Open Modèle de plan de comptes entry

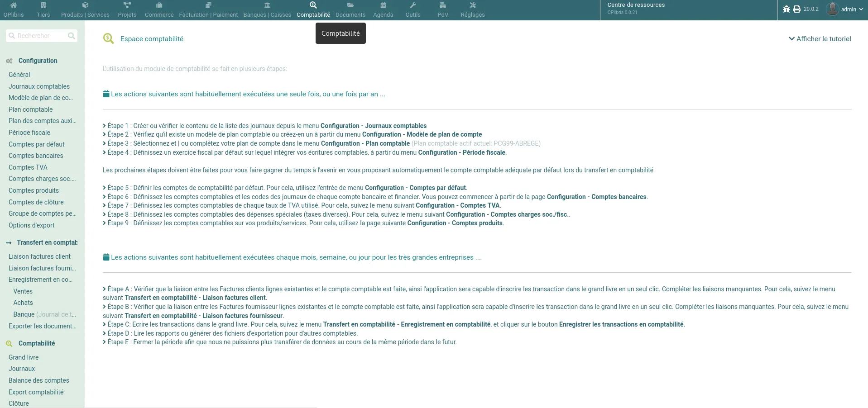[x=40, y=98]
